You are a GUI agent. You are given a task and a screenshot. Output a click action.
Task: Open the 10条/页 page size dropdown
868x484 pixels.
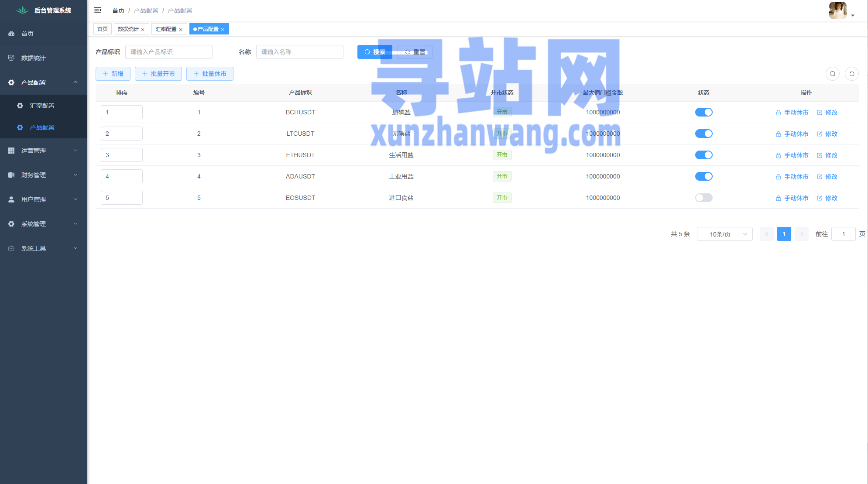(724, 234)
